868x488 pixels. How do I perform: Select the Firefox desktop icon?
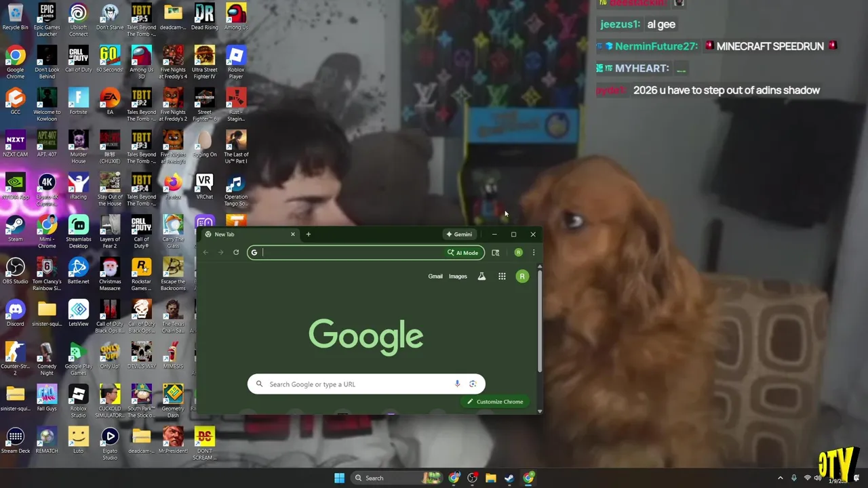click(173, 186)
